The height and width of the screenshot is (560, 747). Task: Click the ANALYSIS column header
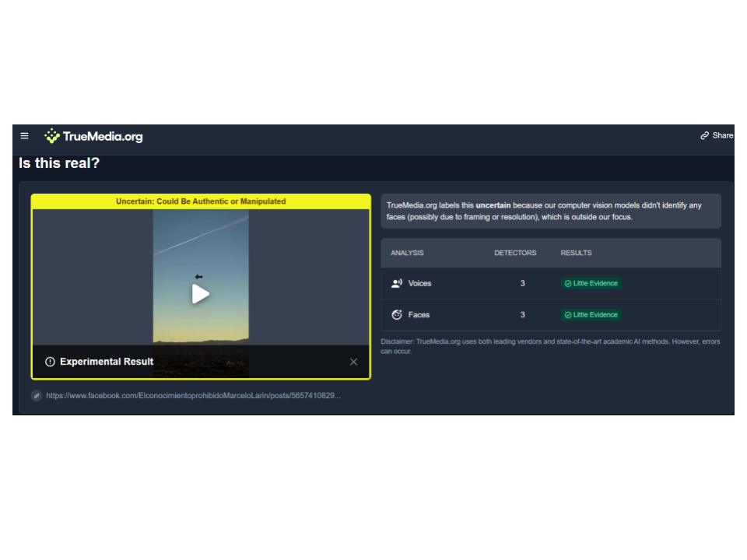pos(407,254)
